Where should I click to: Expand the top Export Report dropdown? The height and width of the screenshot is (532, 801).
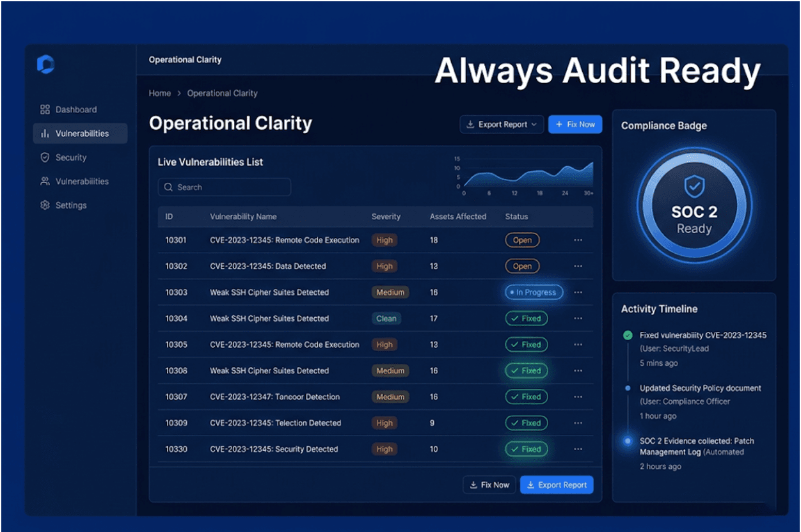click(502, 125)
